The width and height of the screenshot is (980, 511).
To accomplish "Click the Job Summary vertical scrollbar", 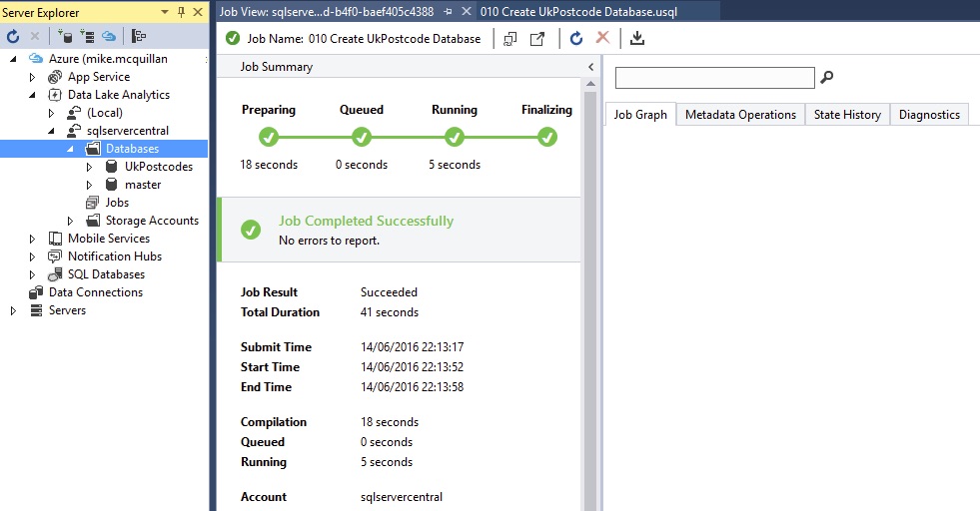I will tap(590, 299).
